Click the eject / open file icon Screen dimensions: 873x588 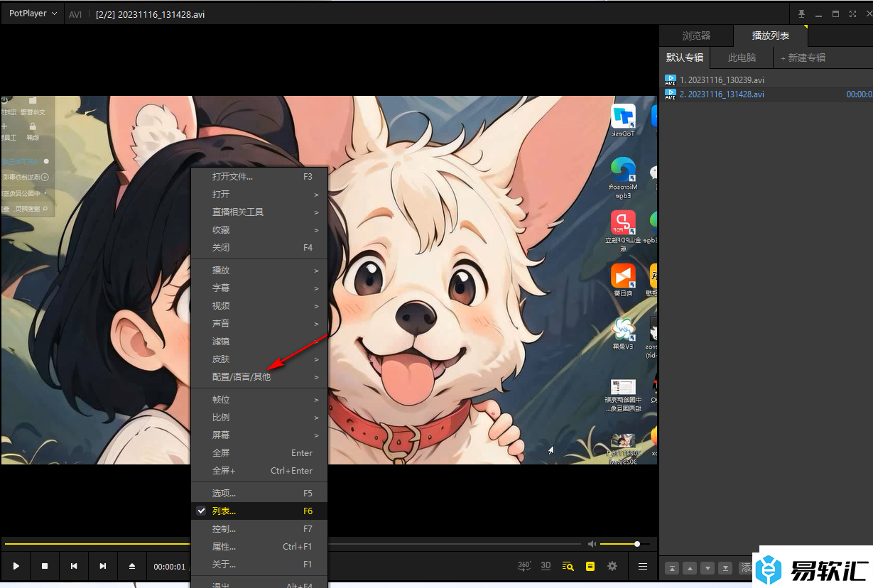click(x=132, y=566)
